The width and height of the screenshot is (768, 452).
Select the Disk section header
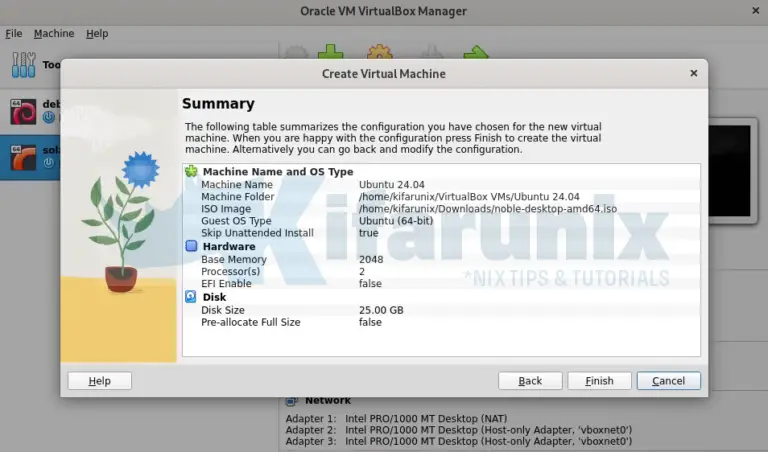(214, 297)
